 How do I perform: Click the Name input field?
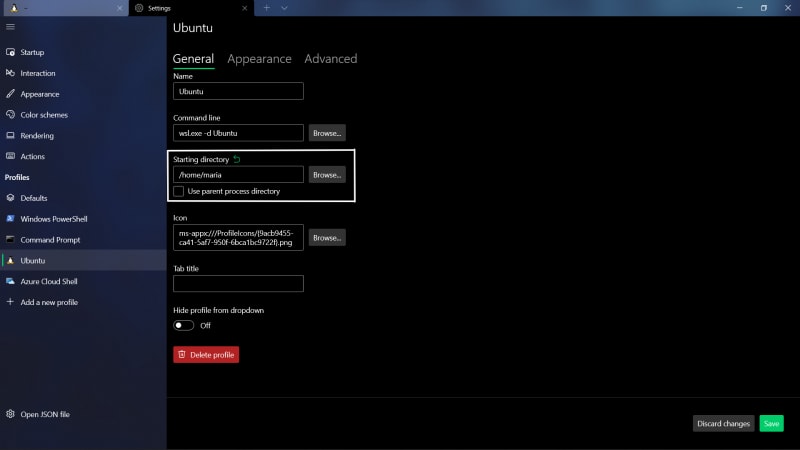pos(238,91)
